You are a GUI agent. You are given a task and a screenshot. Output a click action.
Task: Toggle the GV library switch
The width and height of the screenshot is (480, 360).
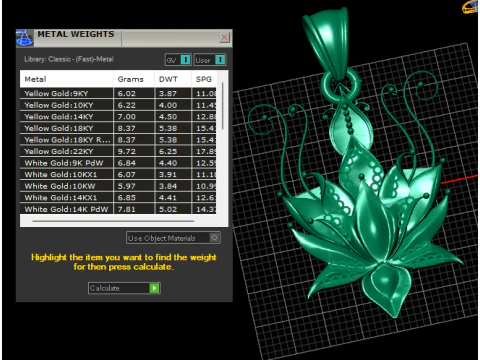tap(178, 60)
